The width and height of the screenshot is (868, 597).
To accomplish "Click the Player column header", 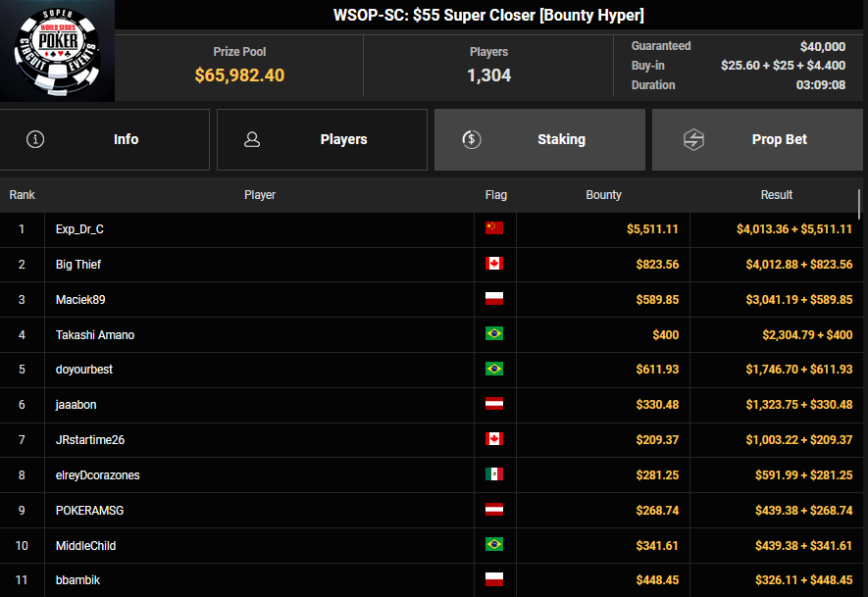I will (x=259, y=195).
